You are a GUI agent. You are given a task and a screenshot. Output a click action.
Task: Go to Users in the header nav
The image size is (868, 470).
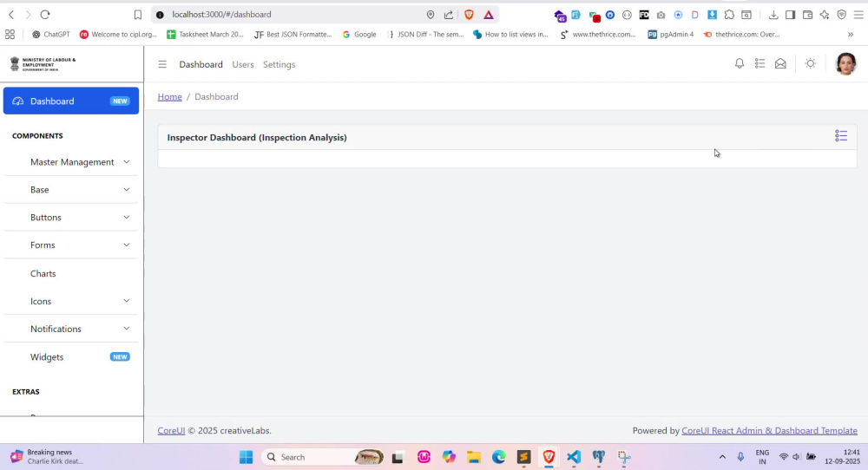tap(243, 65)
